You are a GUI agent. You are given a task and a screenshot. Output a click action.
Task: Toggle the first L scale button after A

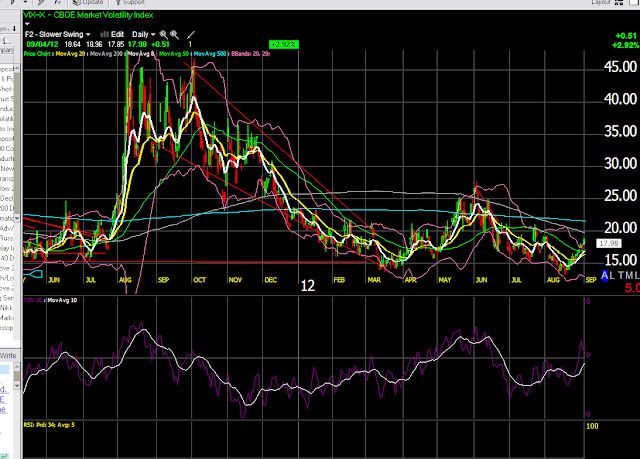pyautogui.click(x=613, y=275)
